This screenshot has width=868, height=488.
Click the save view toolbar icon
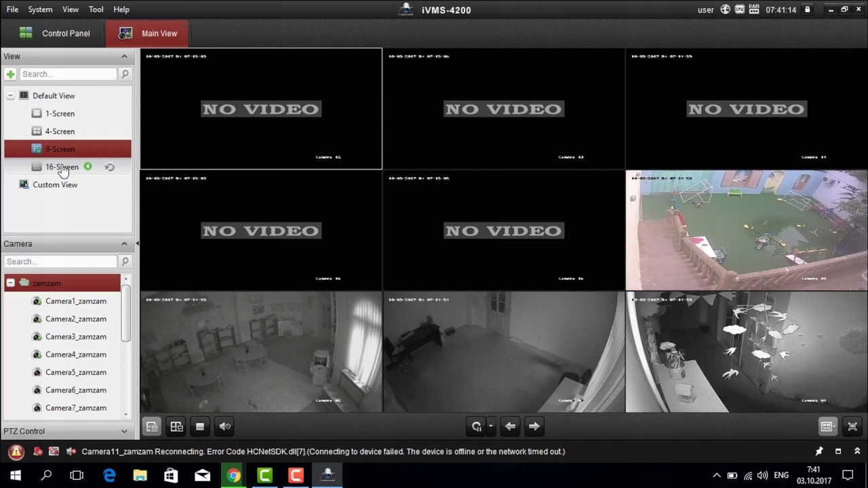[152, 426]
